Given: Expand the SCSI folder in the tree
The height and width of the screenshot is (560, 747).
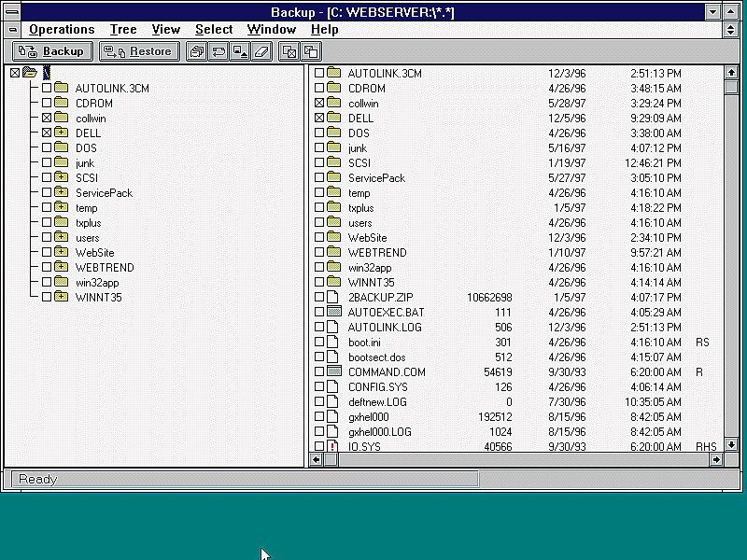Looking at the screenshot, I should pyautogui.click(x=62, y=178).
